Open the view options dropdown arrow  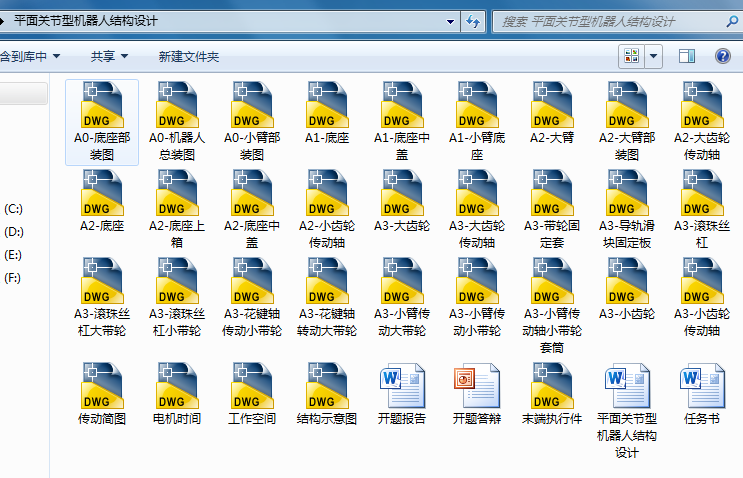click(x=653, y=56)
